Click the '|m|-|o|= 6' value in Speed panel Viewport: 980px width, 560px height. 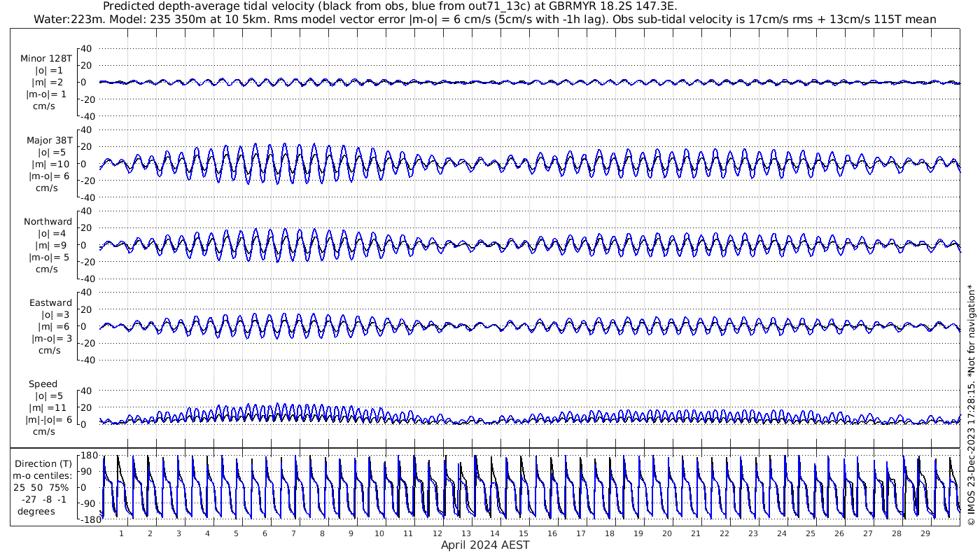50,419
